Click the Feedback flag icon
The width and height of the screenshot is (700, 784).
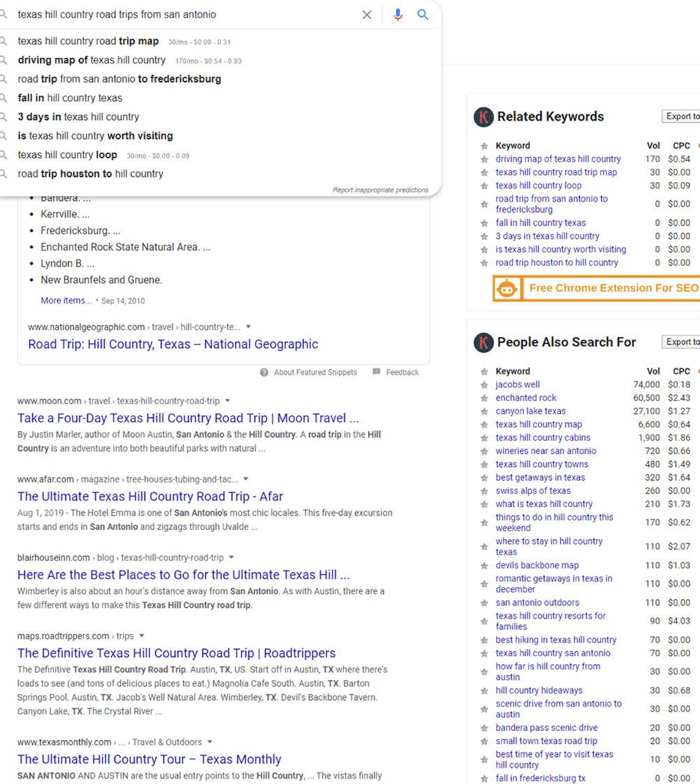click(376, 372)
